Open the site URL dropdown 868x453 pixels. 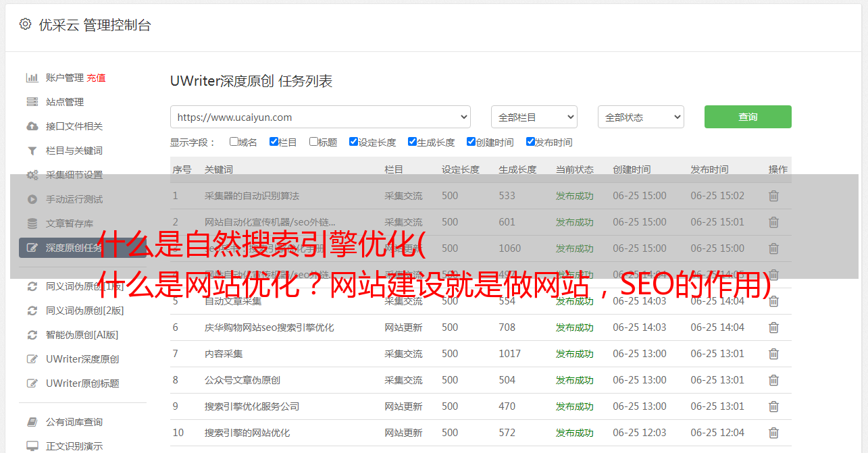pos(320,117)
